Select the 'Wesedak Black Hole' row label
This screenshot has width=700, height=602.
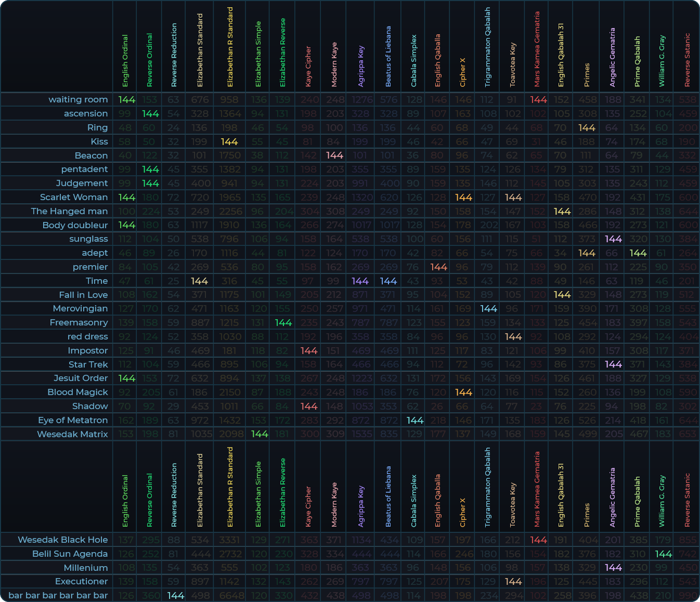click(x=62, y=540)
